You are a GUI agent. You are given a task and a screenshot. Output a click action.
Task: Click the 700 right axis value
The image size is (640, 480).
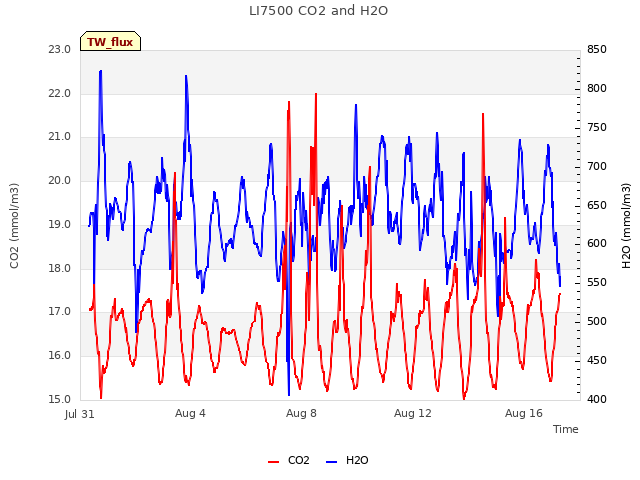pyautogui.click(x=597, y=166)
